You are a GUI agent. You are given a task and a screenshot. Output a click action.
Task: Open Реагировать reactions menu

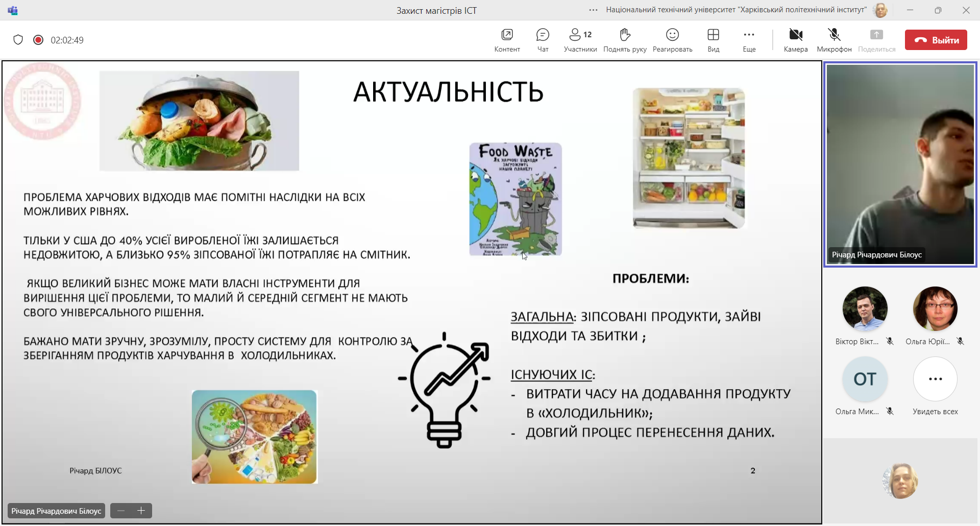coord(672,40)
